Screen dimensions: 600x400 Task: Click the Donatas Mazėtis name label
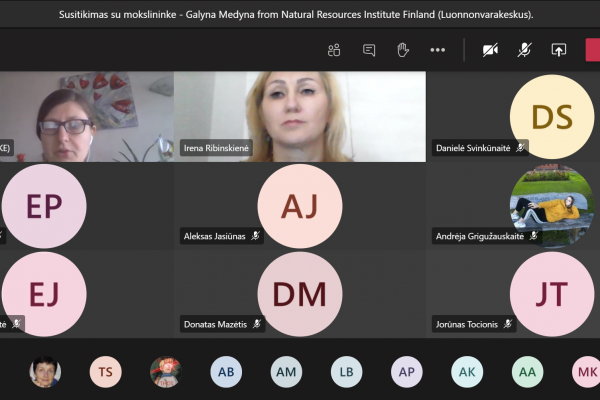coord(215,324)
